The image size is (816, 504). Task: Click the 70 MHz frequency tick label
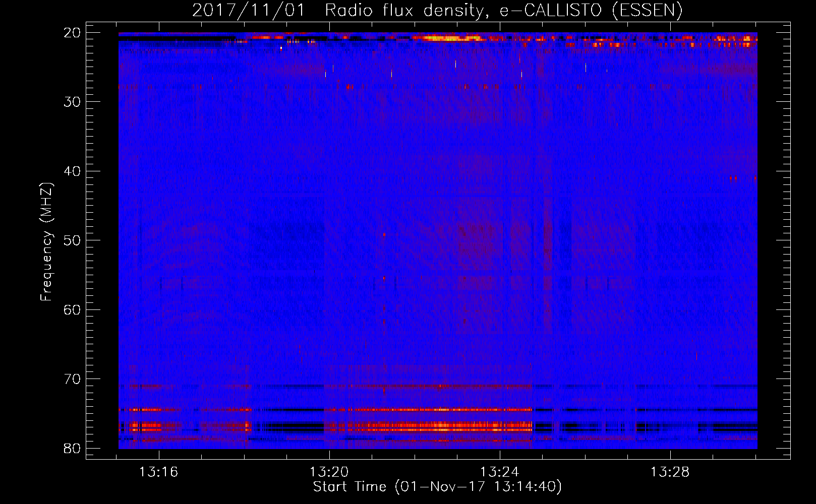[73, 379]
